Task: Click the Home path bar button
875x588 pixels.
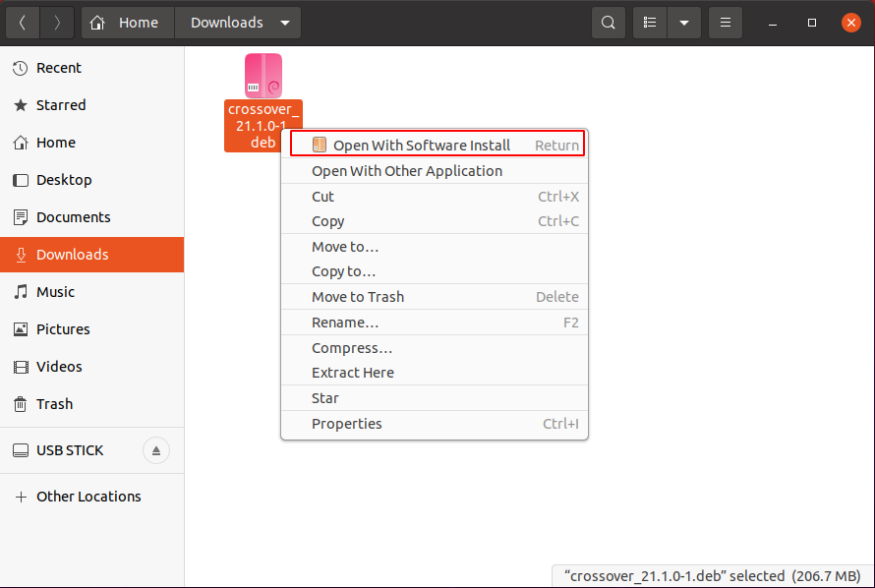Action: [127, 23]
